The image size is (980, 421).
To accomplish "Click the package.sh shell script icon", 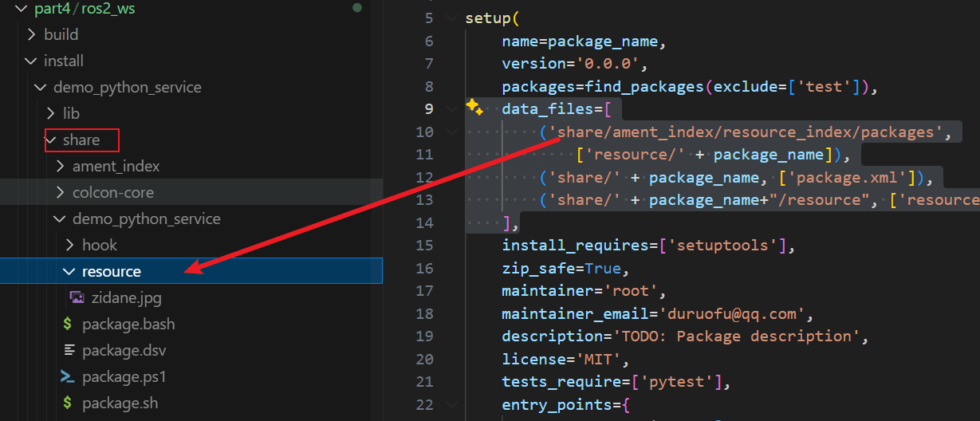I will (69, 403).
